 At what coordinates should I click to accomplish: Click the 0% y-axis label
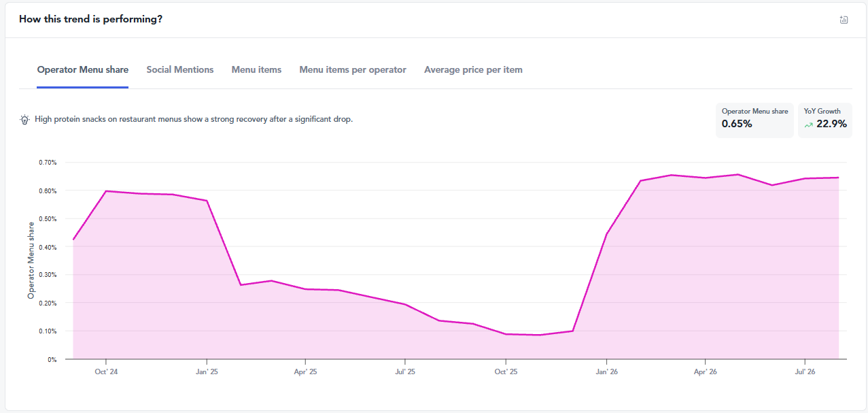pos(52,359)
